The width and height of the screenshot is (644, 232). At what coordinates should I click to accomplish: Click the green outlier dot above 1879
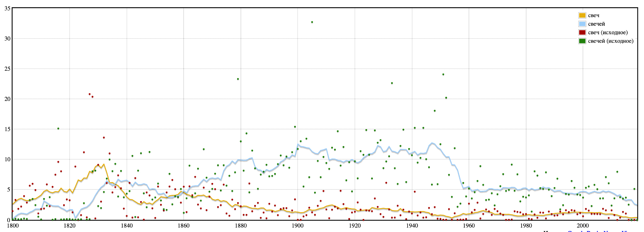pyautogui.click(x=238, y=79)
